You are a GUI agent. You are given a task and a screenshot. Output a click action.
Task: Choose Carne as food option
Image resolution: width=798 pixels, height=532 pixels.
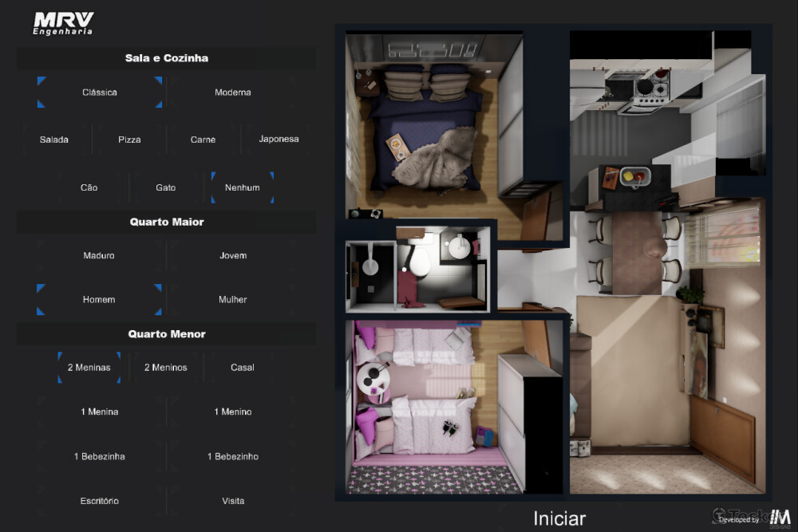pos(203,140)
